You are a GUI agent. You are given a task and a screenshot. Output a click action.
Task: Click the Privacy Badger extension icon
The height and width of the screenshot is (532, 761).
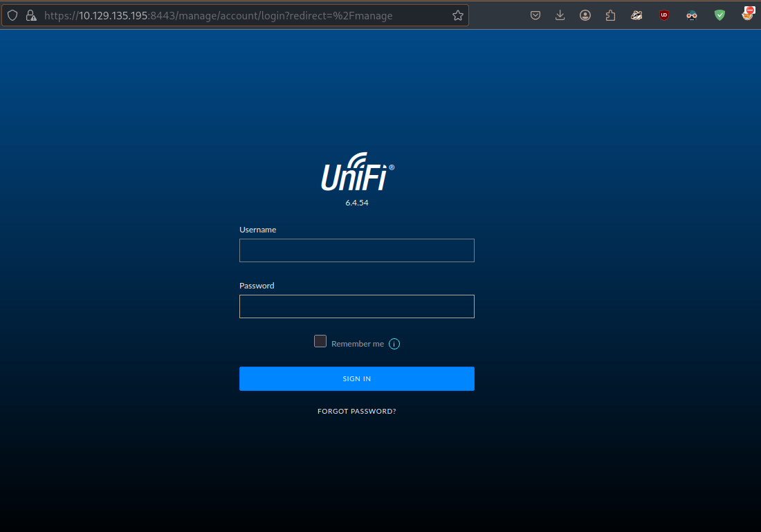[636, 15]
